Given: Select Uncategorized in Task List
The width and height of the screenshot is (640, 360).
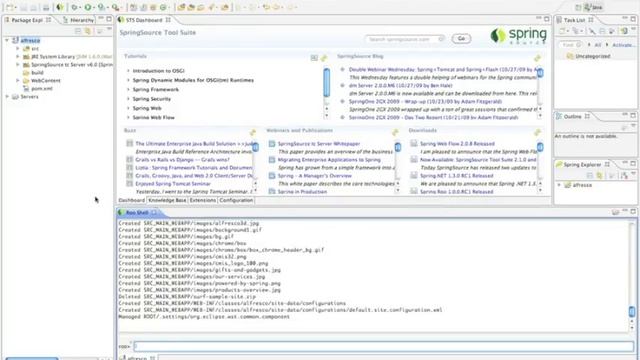Looking at the screenshot, I should (592, 56).
